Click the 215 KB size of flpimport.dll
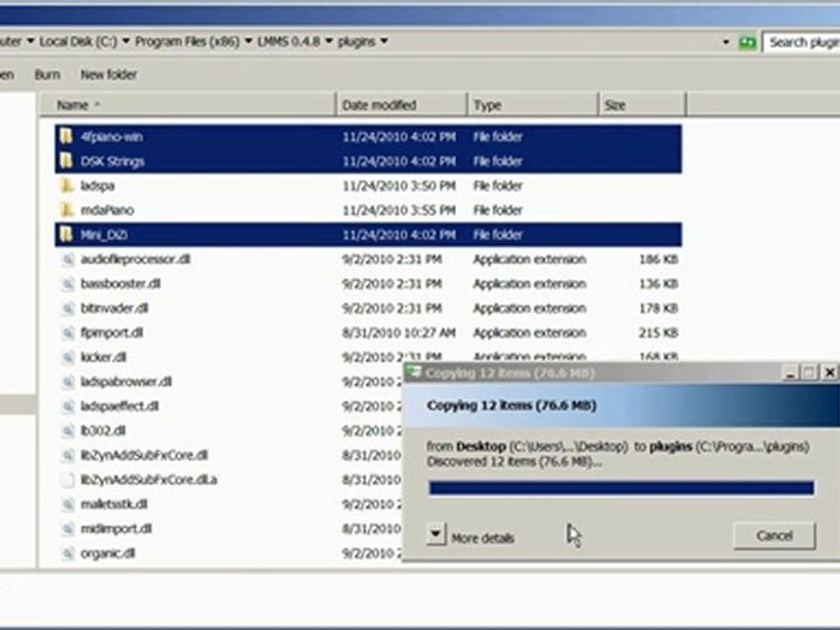Screen dimensions: 840x630 (x=658, y=333)
